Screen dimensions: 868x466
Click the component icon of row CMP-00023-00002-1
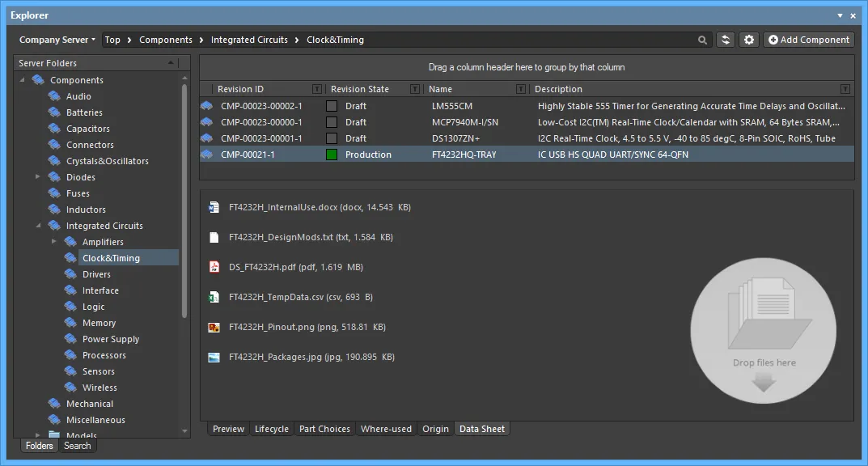[x=206, y=106]
